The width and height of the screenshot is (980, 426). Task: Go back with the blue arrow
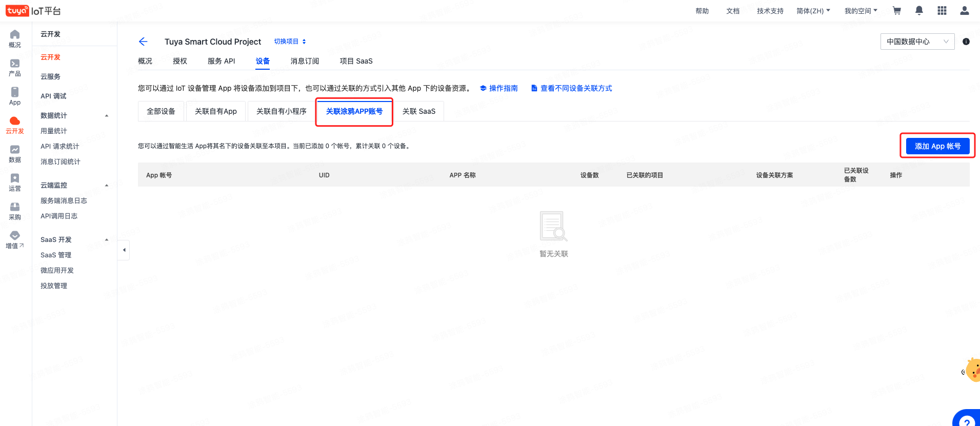[143, 42]
